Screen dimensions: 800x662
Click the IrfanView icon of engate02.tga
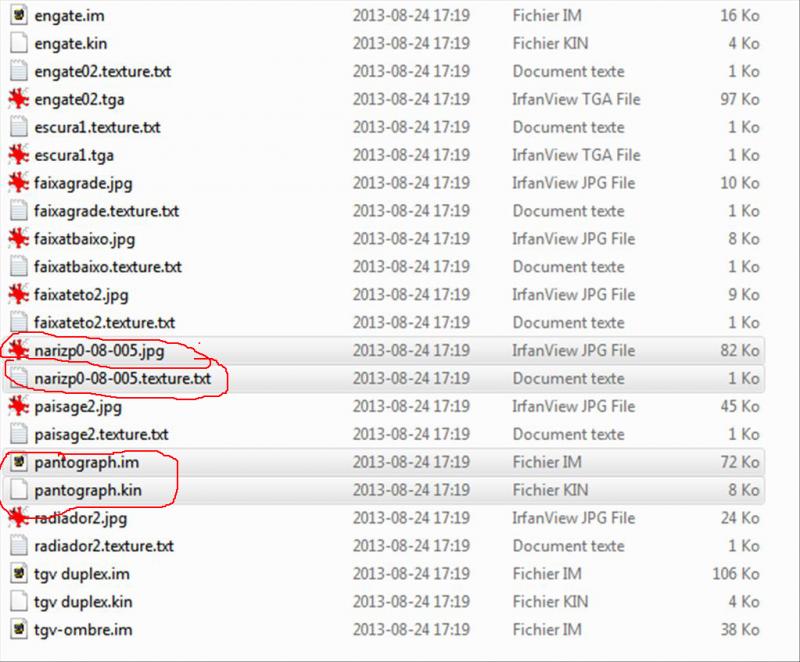[x=18, y=99]
